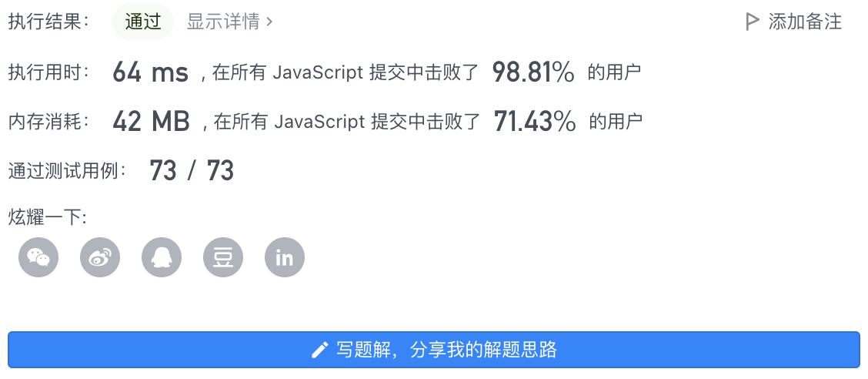
Task: Click the flag icon beside 添加备注
Action: pos(752,22)
